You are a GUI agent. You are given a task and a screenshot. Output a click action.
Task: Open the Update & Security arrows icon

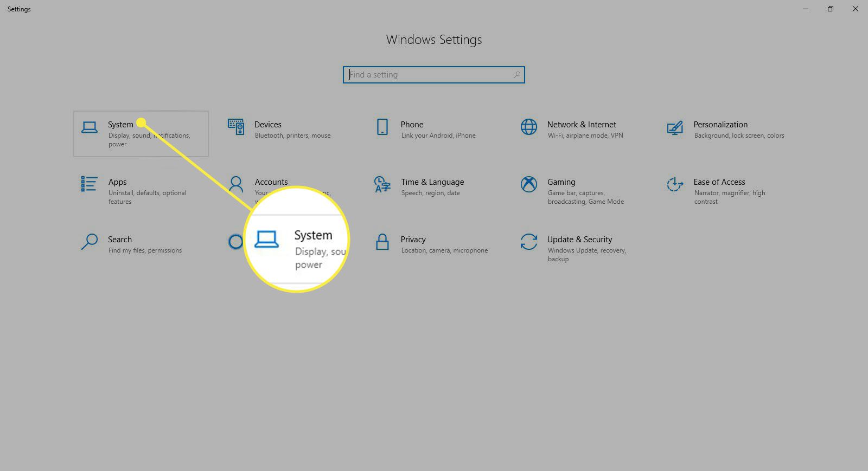529,242
